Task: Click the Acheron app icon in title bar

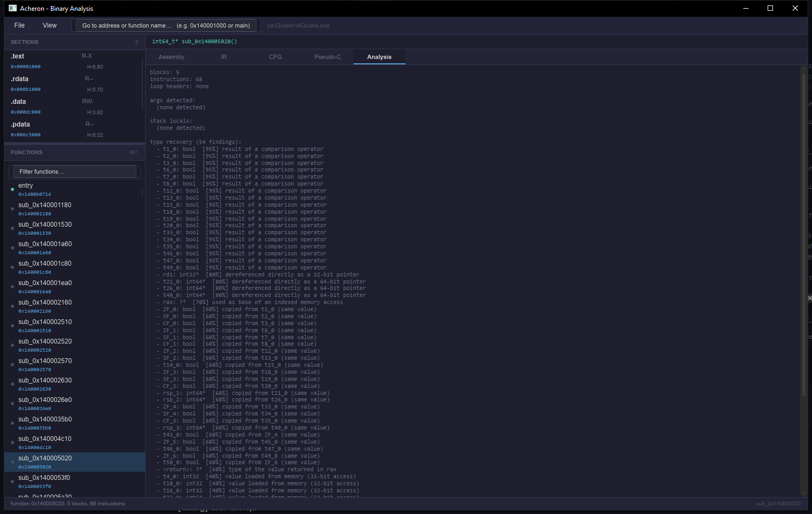Action: coord(13,8)
